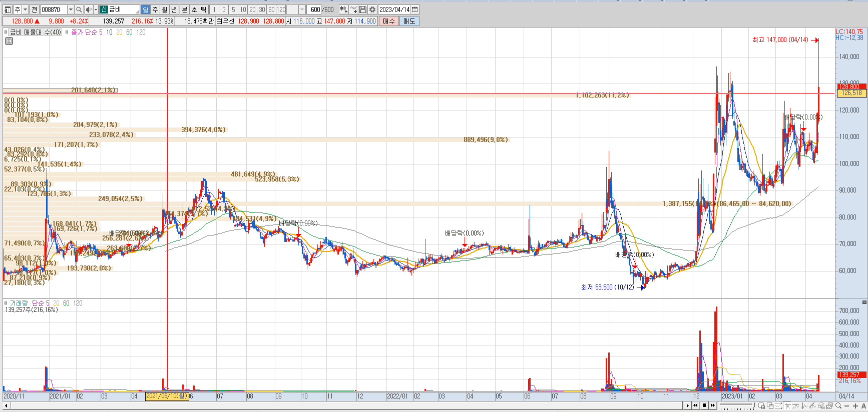
Task: Open dropdown arrow beside speaker icon
Action: click(96, 9)
